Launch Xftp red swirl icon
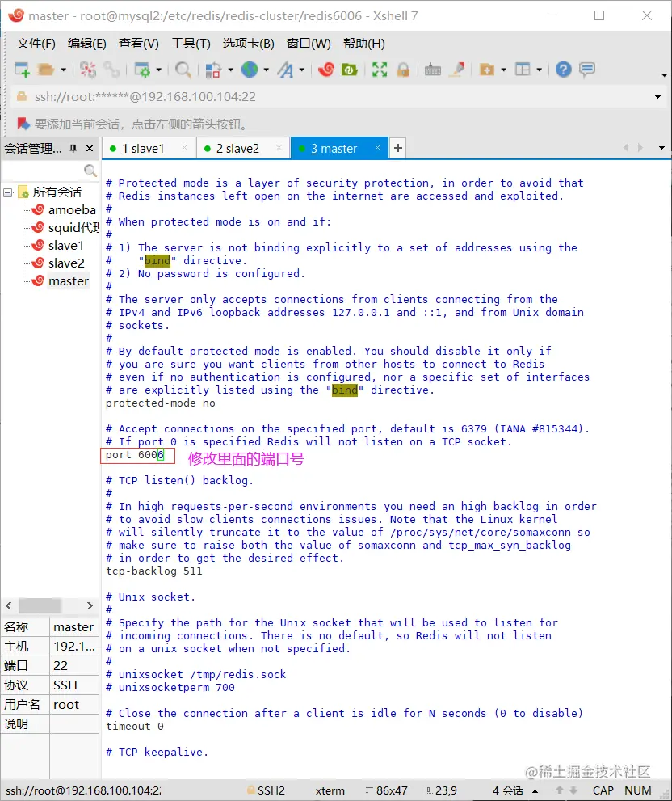This screenshot has height=801, width=672. [325, 70]
